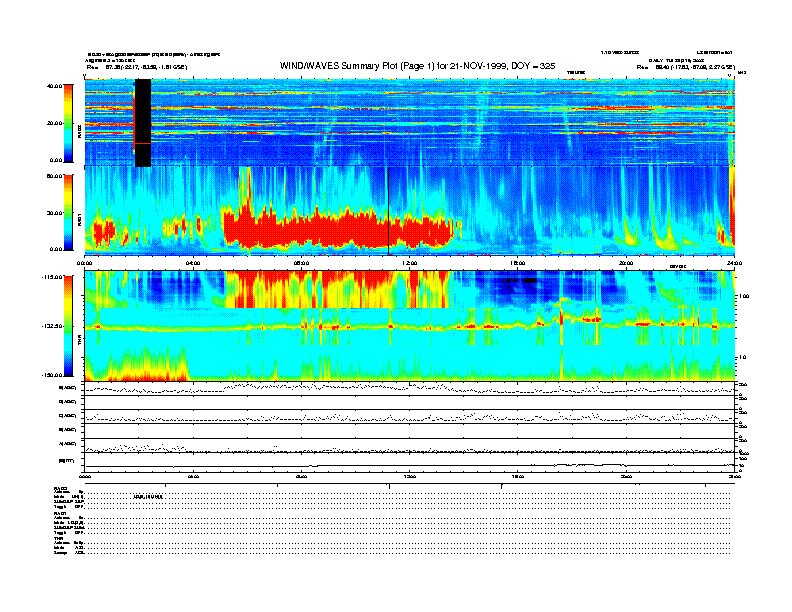
Task: Click the bottommost solid line-plot strip above status
Action: (410, 463)
